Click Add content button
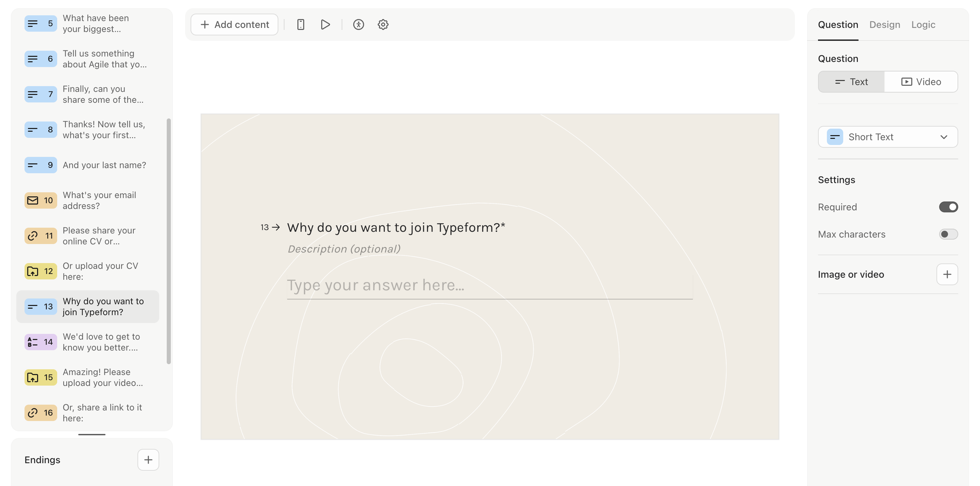 (234, 25)
